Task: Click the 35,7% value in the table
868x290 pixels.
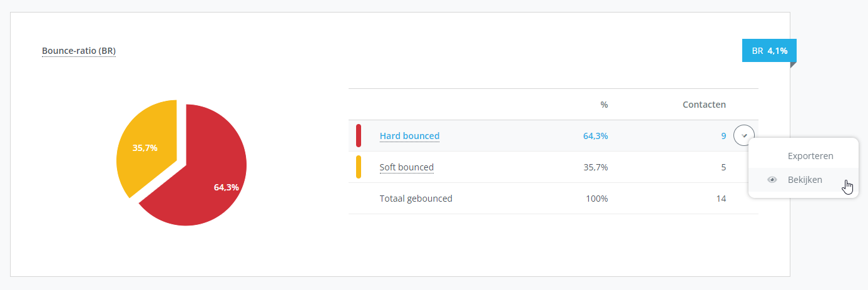Action: tap(595, 167)
